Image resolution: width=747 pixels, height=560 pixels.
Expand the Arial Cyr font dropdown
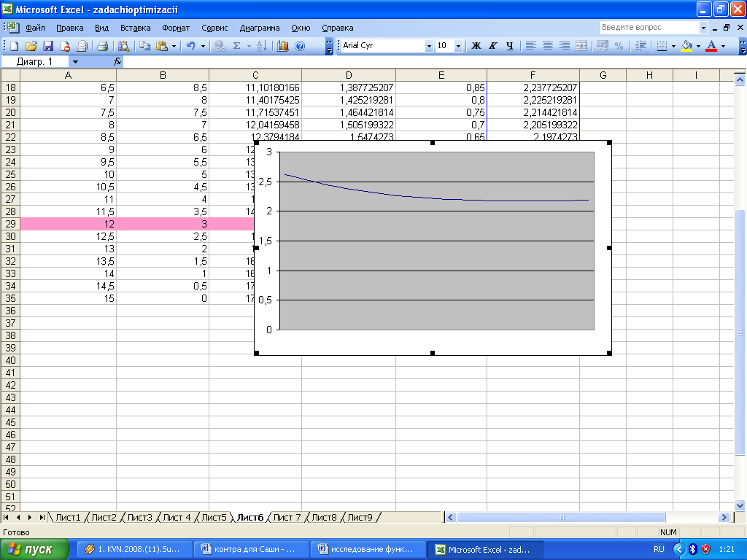coord(429,46)
